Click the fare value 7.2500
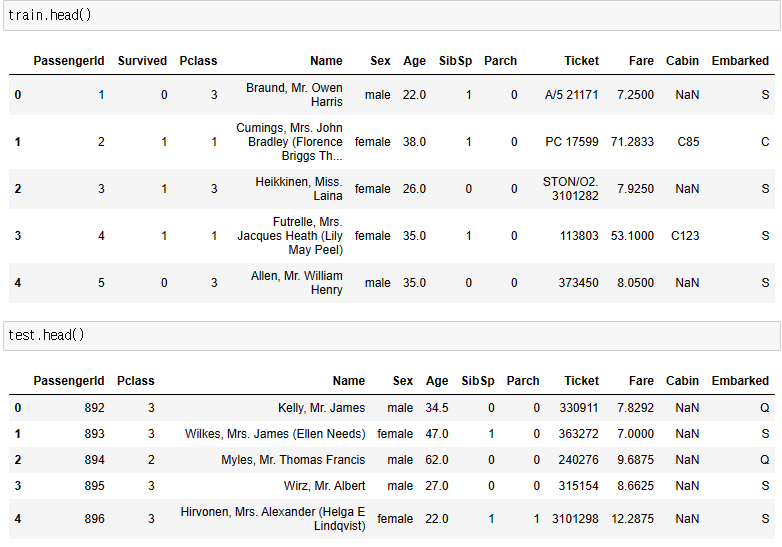Screen dimensions: 782x547 (635, 95)
